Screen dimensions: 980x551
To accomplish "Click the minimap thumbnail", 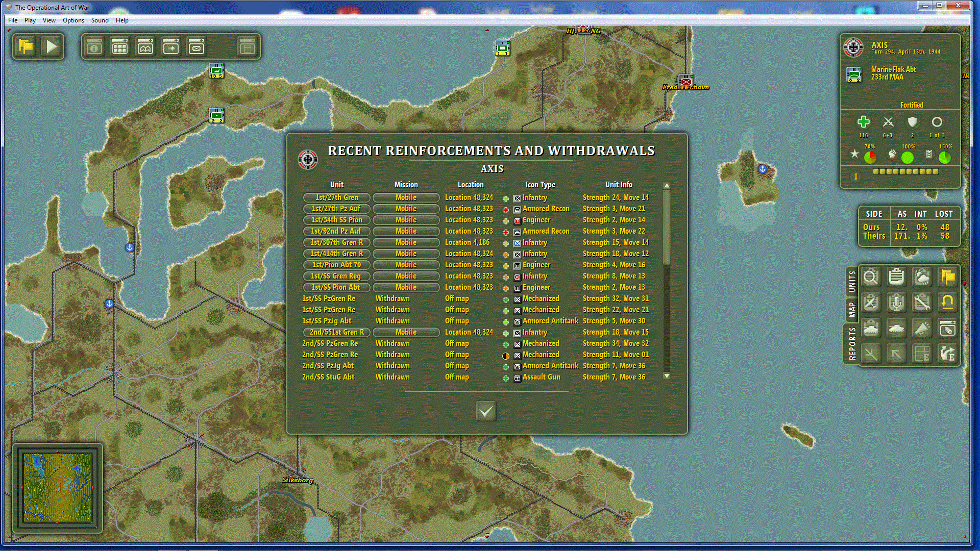I will pyautogui.click(x=58, y=488).
